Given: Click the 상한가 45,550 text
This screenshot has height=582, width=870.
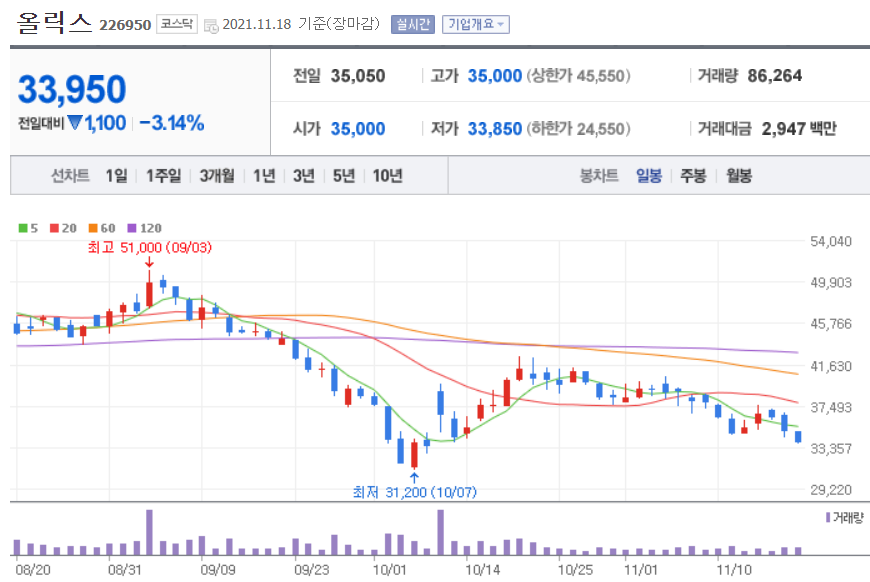Looking at the screenshot, I should pos(578,76).
